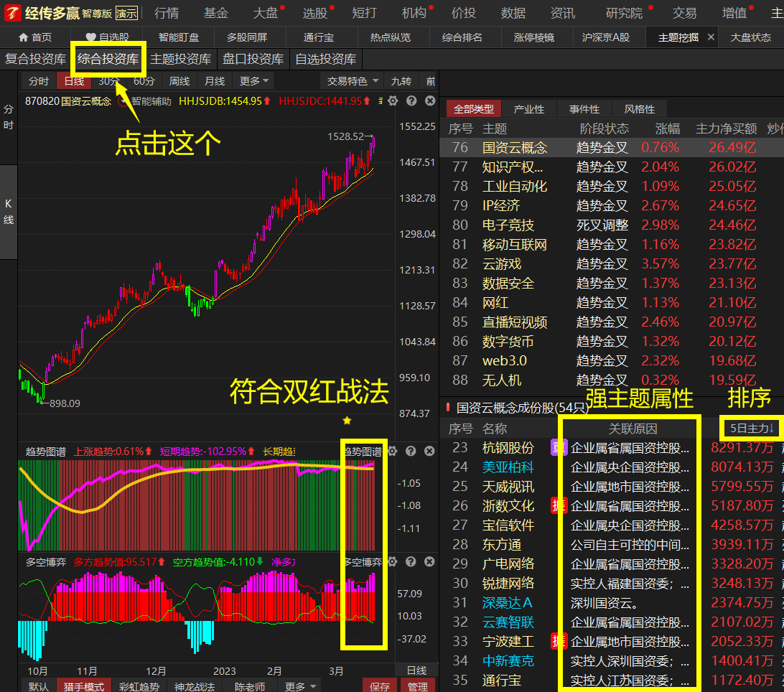Open constituent stock 深桑达A
The height and width of the screenshot is (692, 784).
coord(507,602)
